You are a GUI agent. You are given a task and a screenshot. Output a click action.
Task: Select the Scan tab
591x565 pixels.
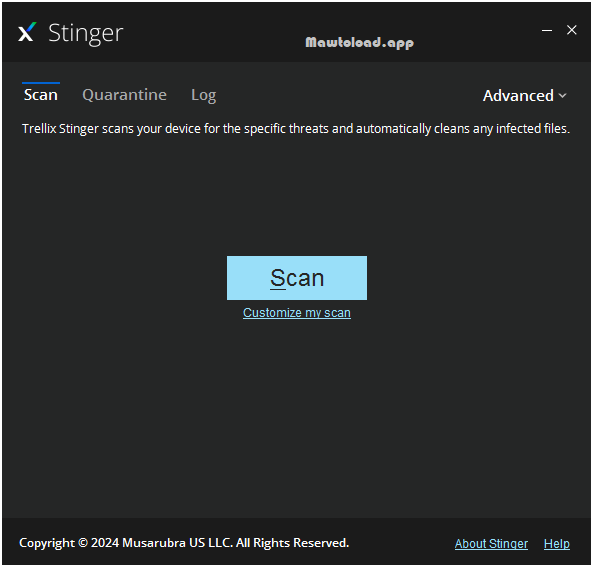pyautogui.click(x=41, y=94)
